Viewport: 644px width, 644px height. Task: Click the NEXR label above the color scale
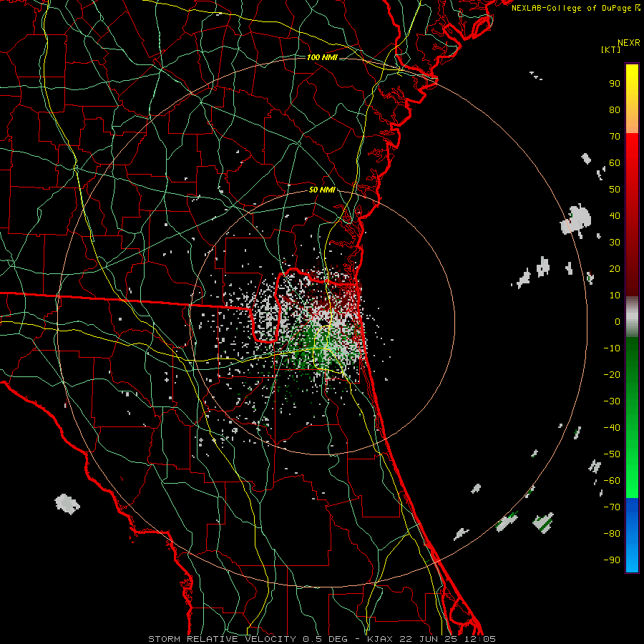tap(629, 43)
